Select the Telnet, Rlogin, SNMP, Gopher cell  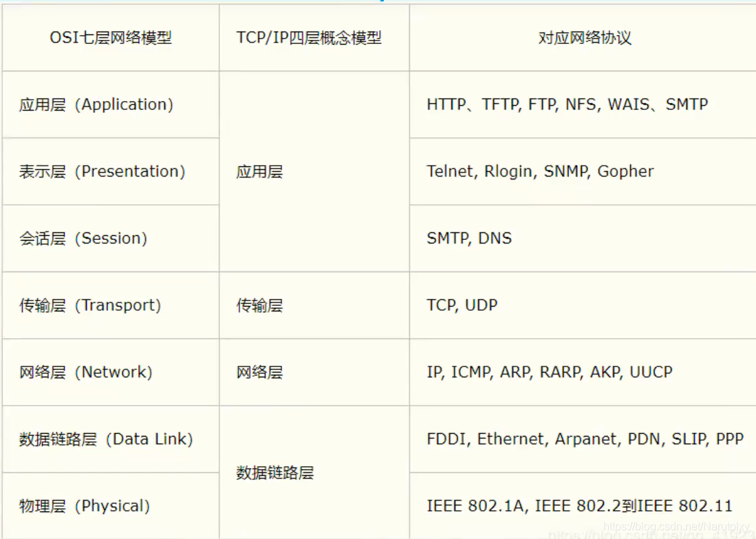click(583, 171)
